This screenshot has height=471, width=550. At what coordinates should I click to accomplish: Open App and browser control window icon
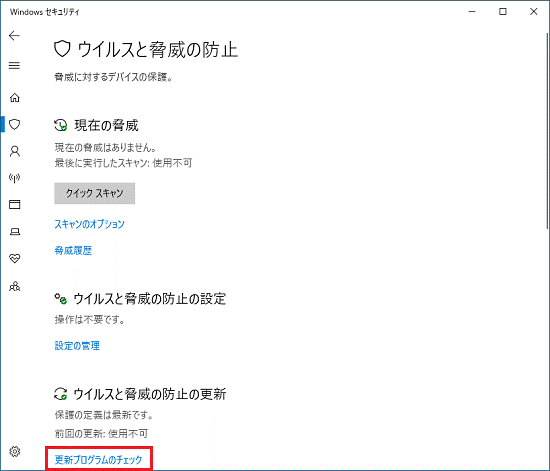[14, 204]
